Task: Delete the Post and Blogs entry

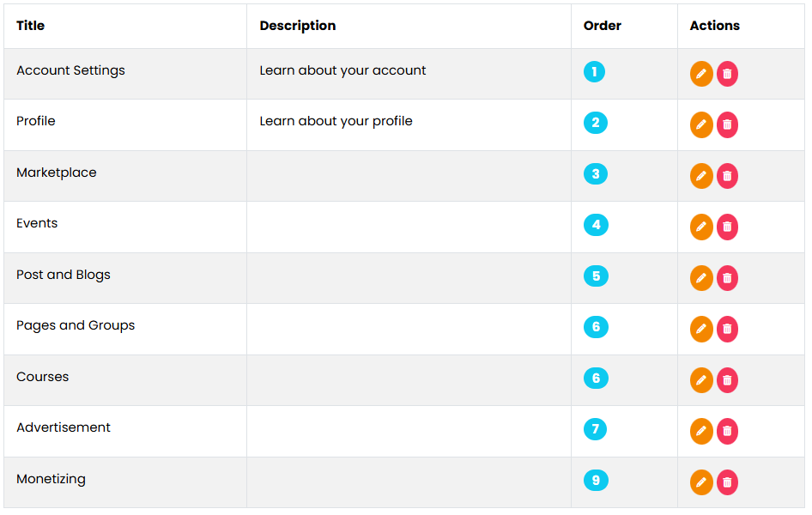Action: click(727, 278)
